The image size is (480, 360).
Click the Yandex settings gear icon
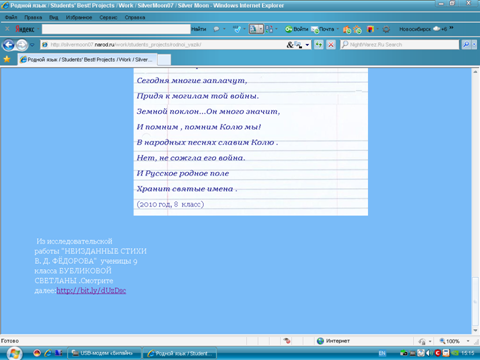pyautogui.click(x=386, y=29)
